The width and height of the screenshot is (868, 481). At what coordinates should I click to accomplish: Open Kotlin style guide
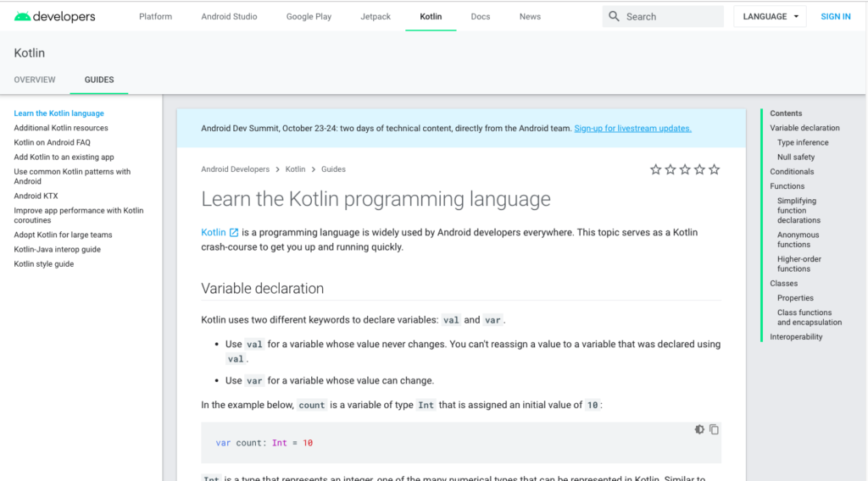(x=44, y=263)
